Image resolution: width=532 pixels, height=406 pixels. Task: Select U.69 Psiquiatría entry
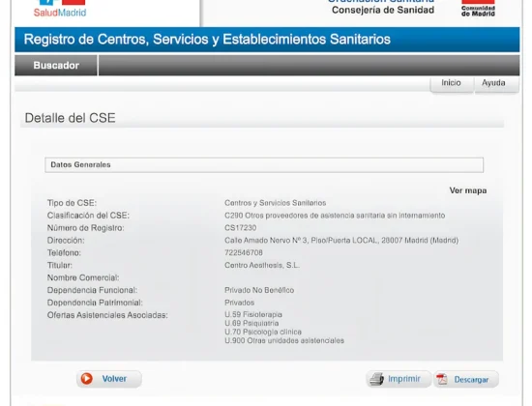coord(251,323)
